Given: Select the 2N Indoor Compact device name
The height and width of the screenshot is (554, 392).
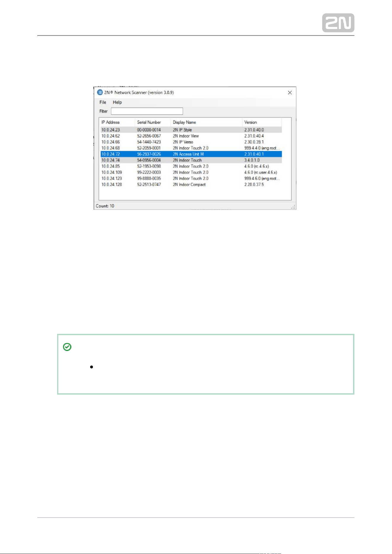Looking at the screenshot, I should (x=189, y=185).
